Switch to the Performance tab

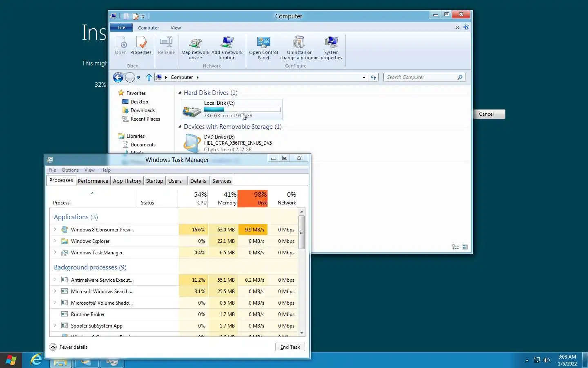tap(93, 181)
